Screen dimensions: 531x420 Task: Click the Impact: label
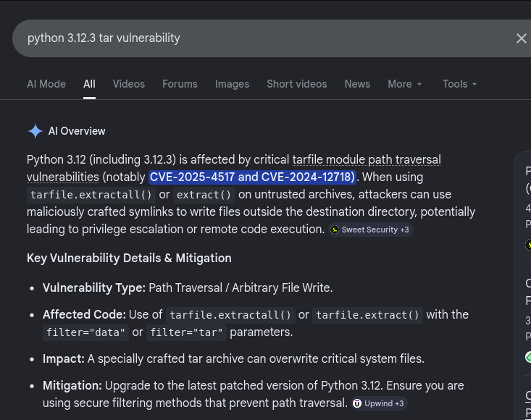[64, 358]
